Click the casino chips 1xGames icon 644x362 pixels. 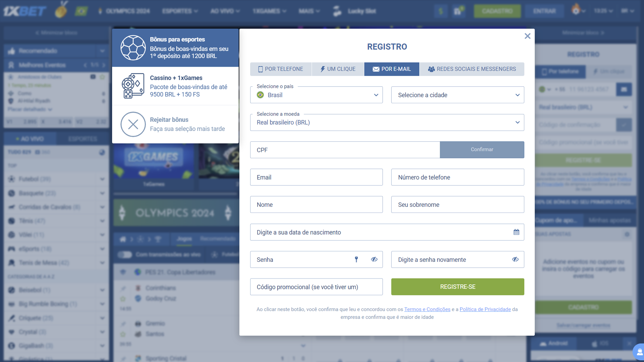coord(133,86)
